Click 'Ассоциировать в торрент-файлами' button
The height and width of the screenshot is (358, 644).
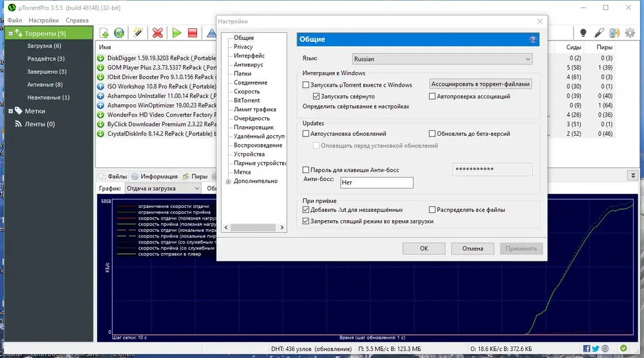point(480,84)
